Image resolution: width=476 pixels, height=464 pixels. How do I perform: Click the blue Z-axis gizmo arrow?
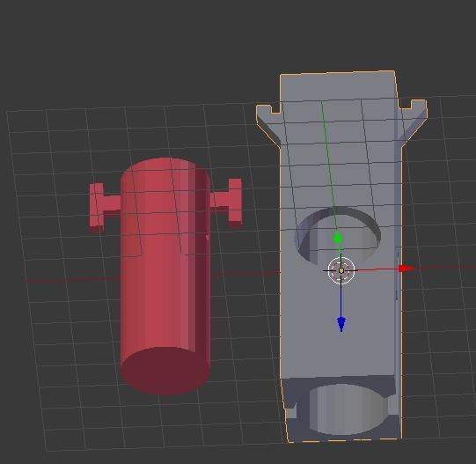tap(341, 324)
